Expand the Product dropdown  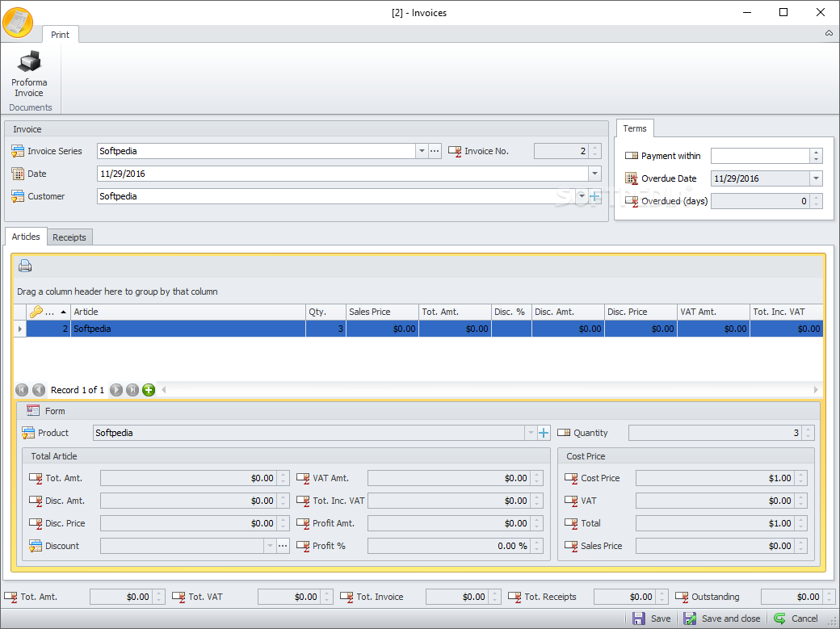531,433
